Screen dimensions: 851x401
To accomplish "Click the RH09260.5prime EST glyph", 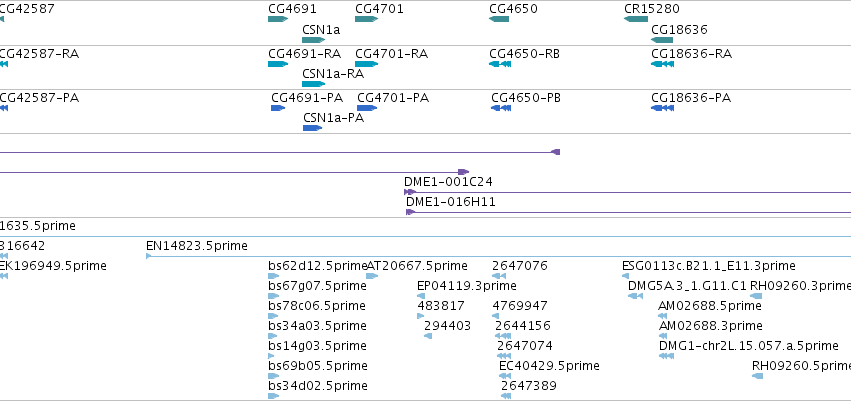I will 757,376.
